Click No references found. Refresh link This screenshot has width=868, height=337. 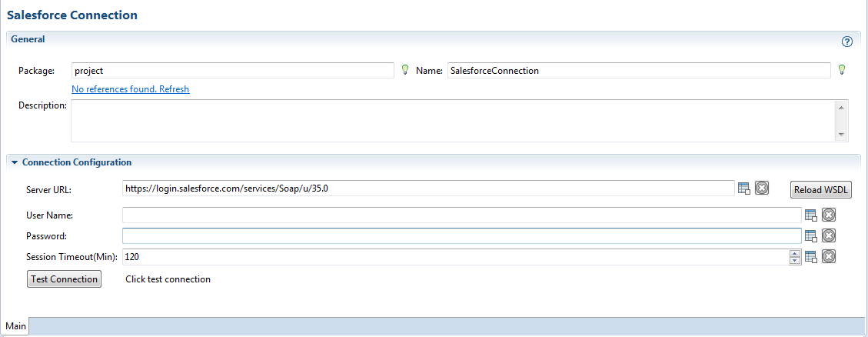click(131, 88)
